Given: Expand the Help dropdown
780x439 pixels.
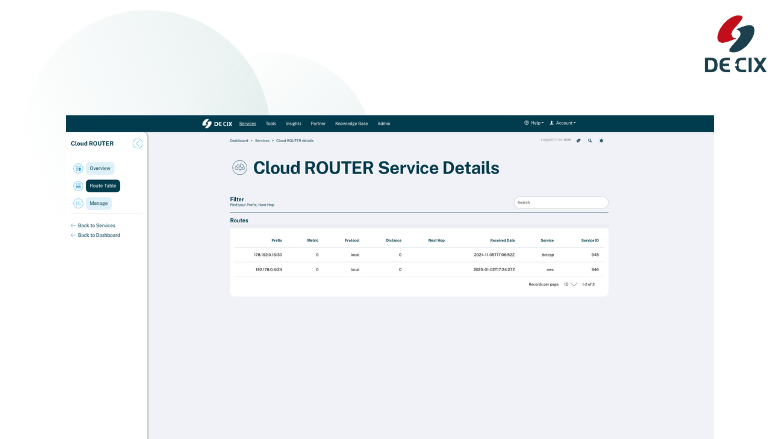Looking at the screenshot, I should pyautogui.click(x=534, y=123).
